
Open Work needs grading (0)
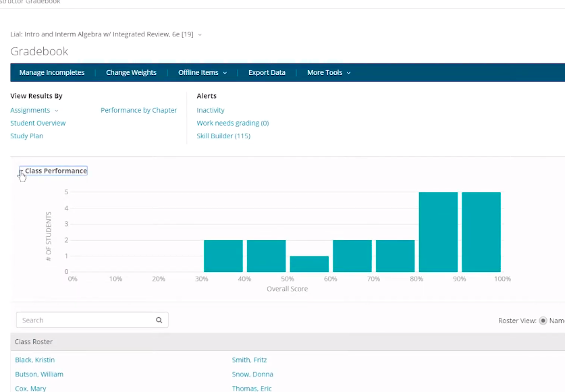click(233, 123)
